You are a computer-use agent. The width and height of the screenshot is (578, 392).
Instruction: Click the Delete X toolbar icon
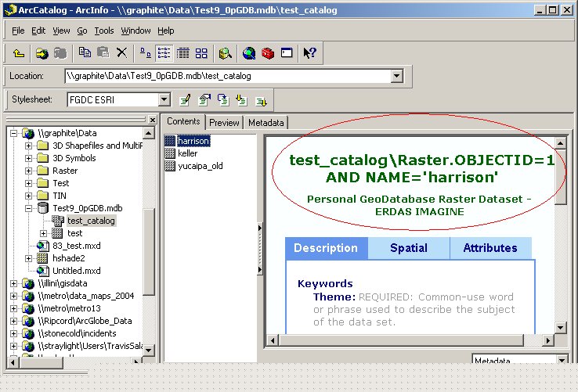[121, 52]
